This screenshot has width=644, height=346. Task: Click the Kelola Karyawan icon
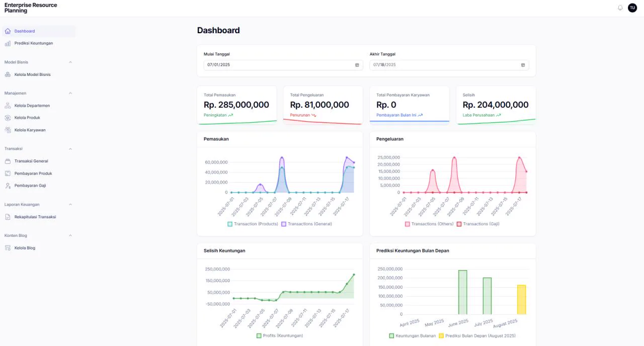click(8, 130)
